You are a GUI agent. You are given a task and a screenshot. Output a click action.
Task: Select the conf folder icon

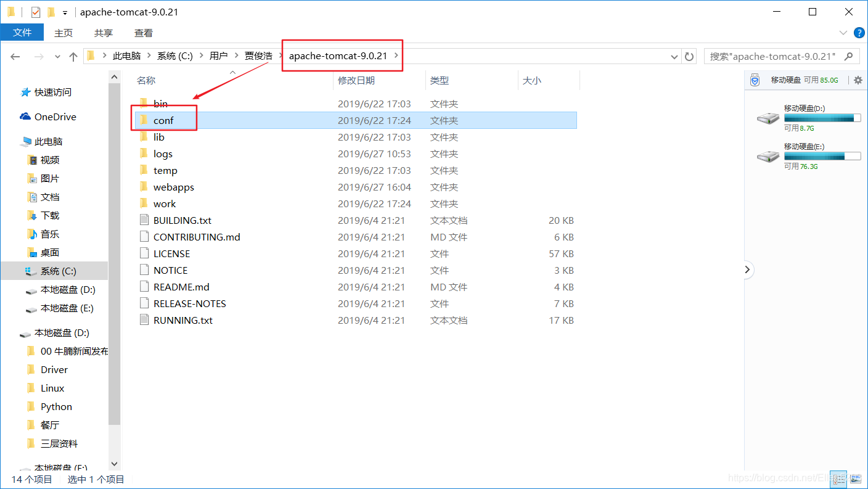(144, 120)
